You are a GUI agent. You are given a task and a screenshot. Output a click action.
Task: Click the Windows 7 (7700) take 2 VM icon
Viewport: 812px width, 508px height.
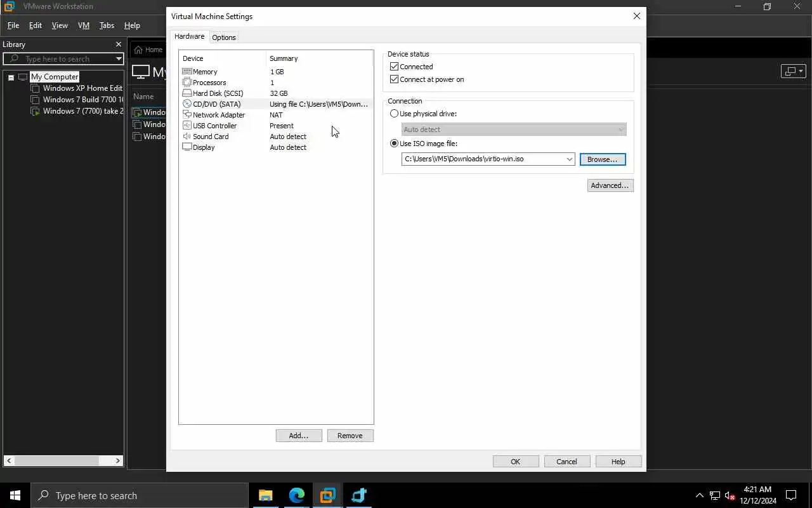[x=36, y=111]
